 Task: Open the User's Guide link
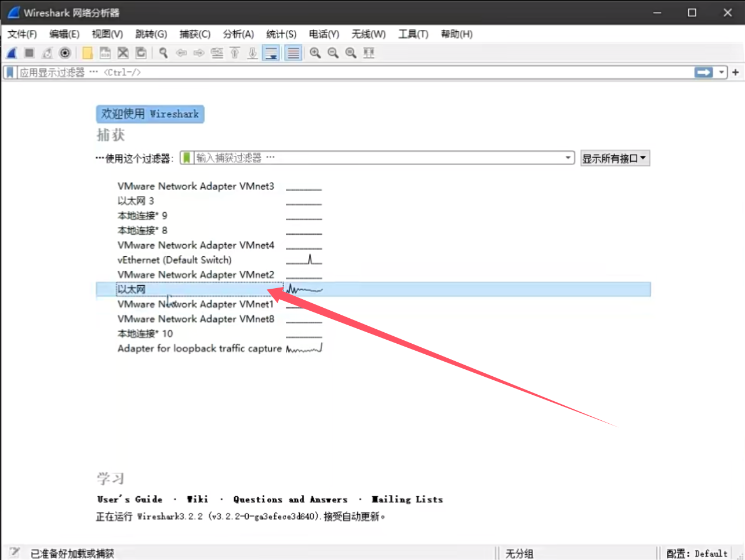[130, 499]
